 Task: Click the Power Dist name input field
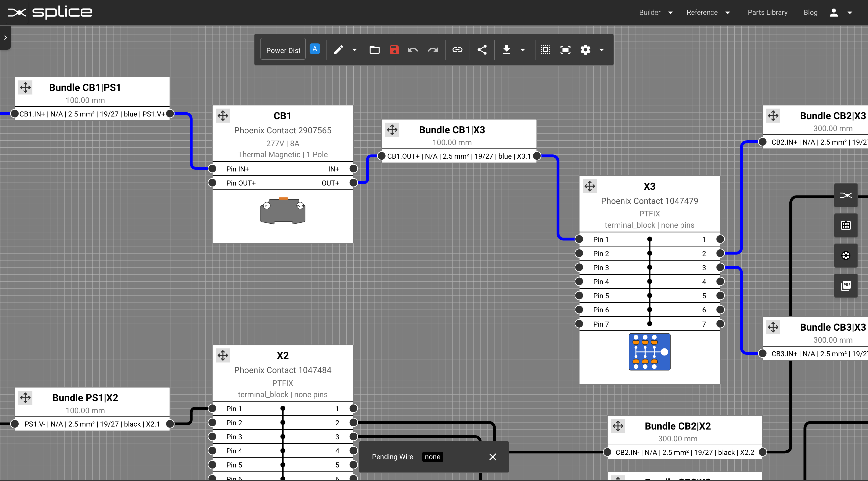(x=283, y=50)
